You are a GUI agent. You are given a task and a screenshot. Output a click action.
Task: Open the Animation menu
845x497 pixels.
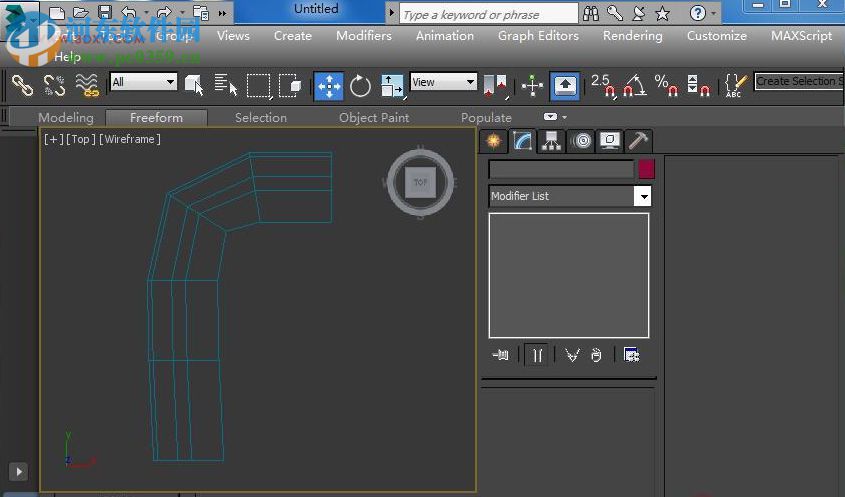(445, 36)
